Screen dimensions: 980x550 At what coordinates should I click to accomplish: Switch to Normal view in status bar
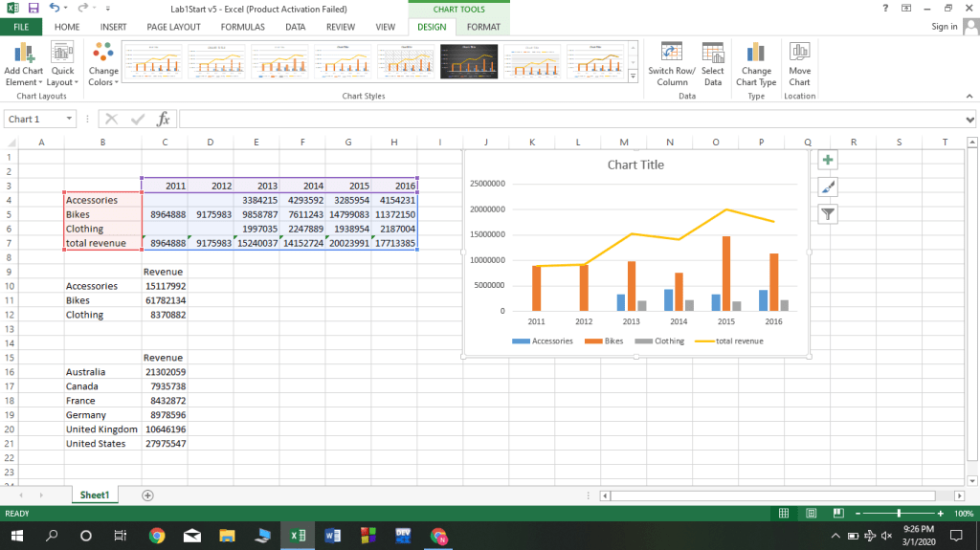click(x=784, y=514)
